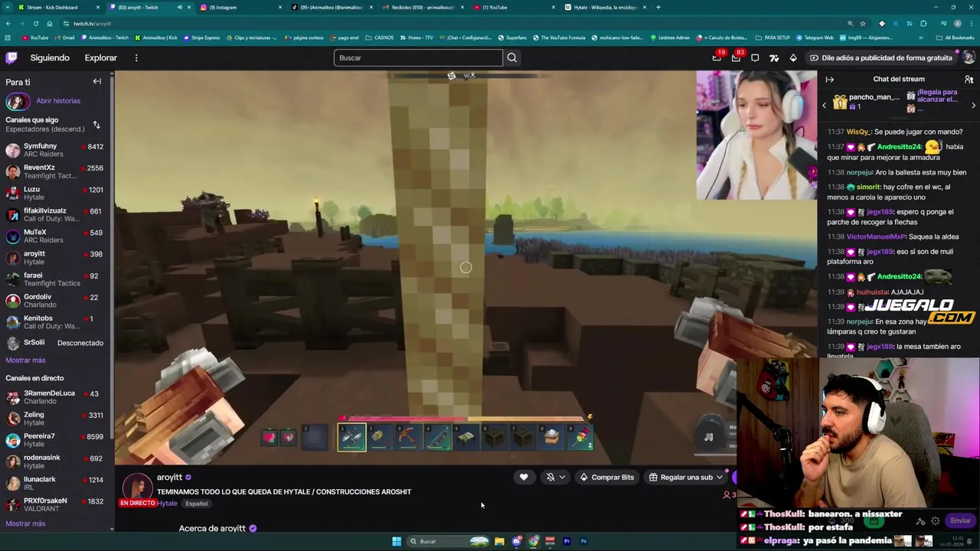Screen dimensions: 980x551
Task: Expand Mostrar más under followed channels
Action: pyautogui.click(x=25, y=360)
